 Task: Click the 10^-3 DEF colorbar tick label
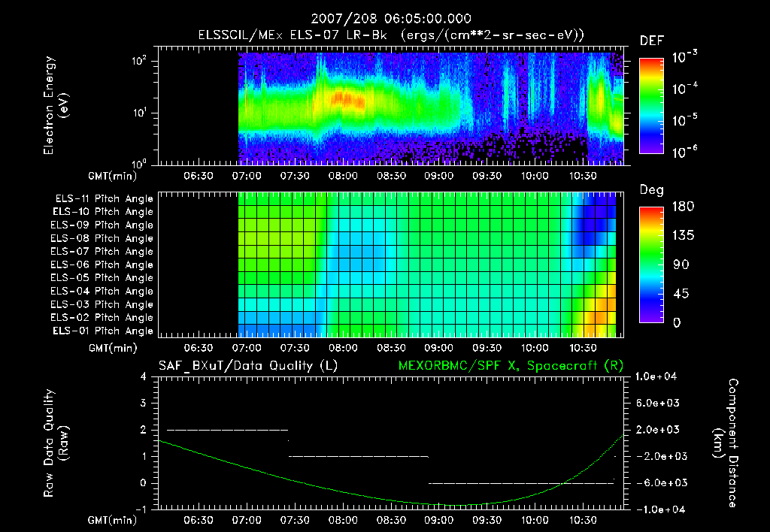click(684, 57)
